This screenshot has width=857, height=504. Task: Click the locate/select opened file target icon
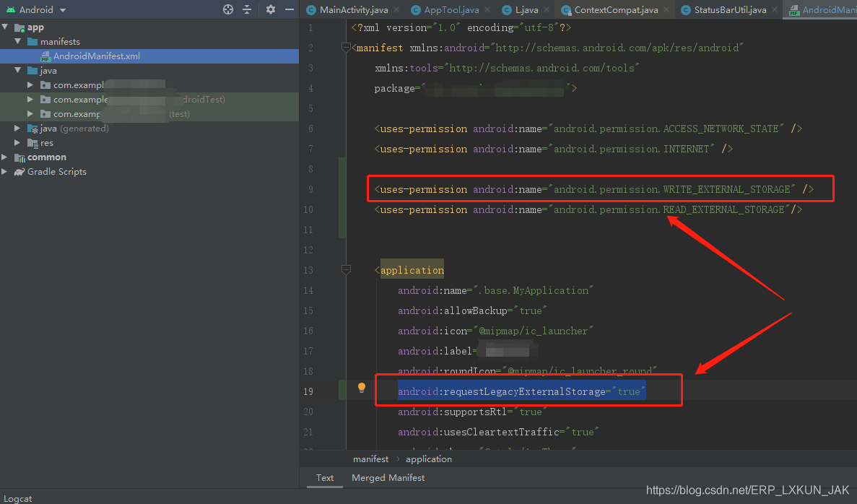click(x=228, y=9)
